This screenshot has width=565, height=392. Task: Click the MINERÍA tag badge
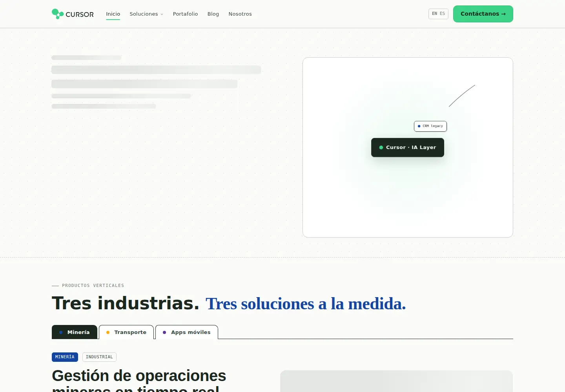pos(65,357)
